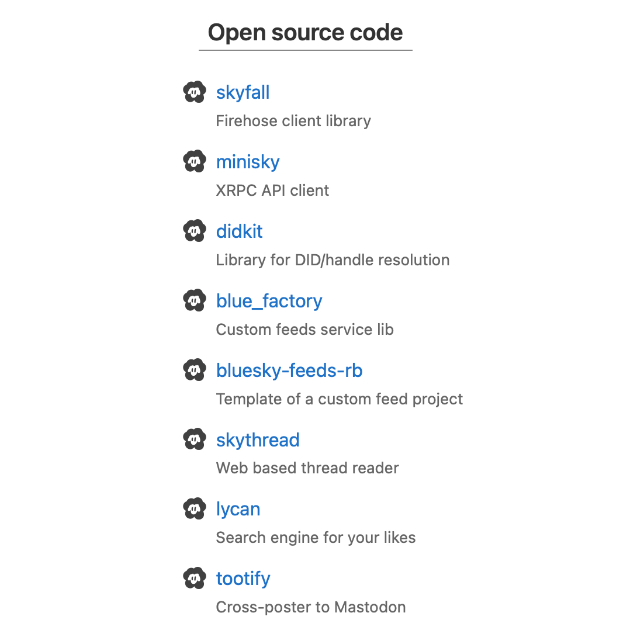Open the minisky project link

click(x=248, y=162)
